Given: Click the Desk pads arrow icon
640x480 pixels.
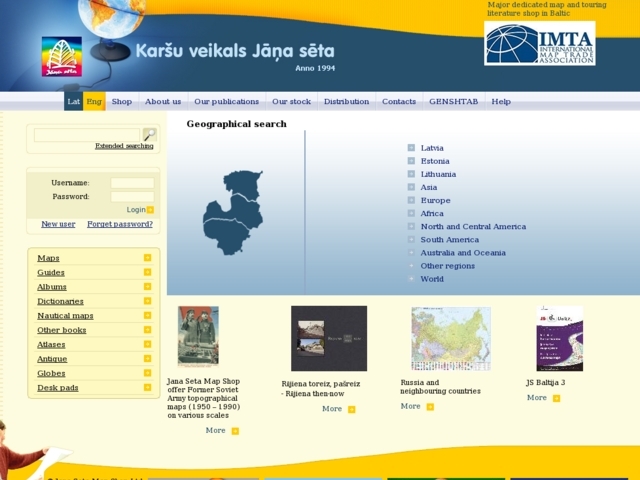Looking at the screenshot, I should coord(147,387).
